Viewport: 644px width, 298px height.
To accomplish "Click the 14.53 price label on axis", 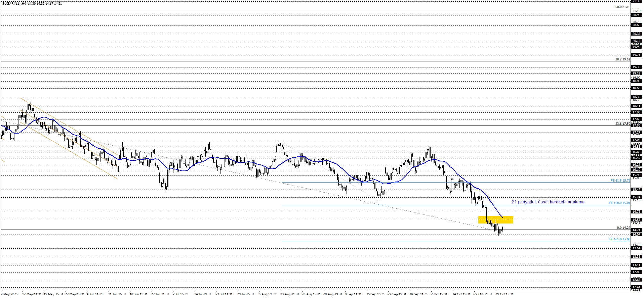I will (x=636, y=220).
